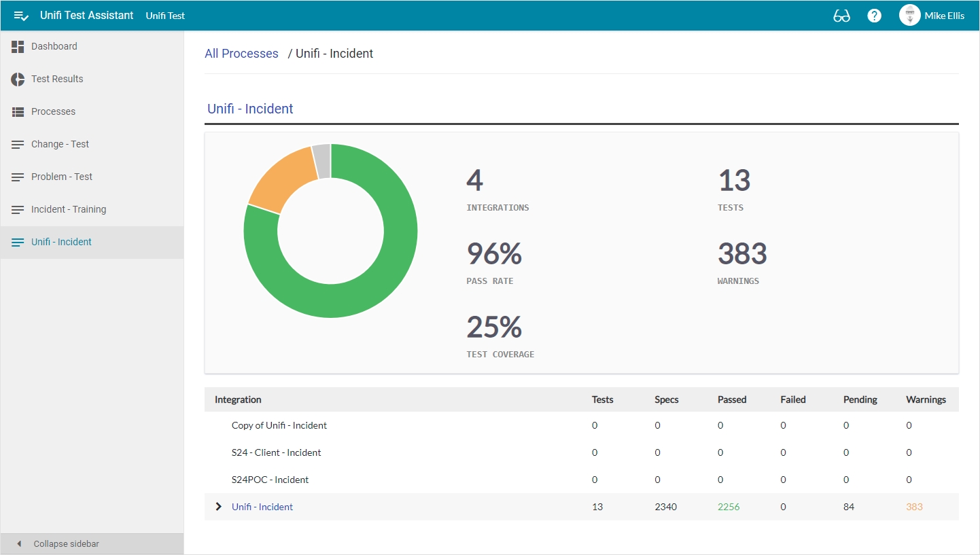Select the S24POC - Incident row
The width and height of the screenshot is (980, 555).
[x=270, y=480]
